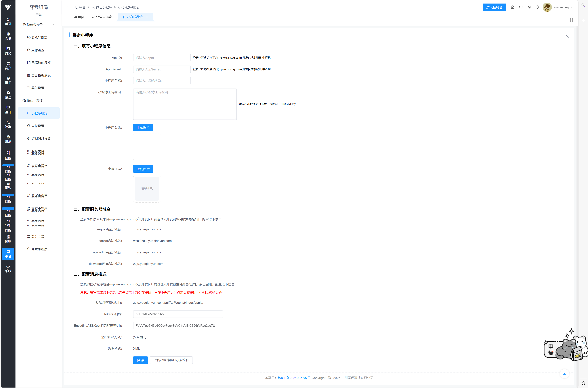Screen dimensions: 588x388
Task: Click back-to-top arrow button
Action: [x=565, y=374]
